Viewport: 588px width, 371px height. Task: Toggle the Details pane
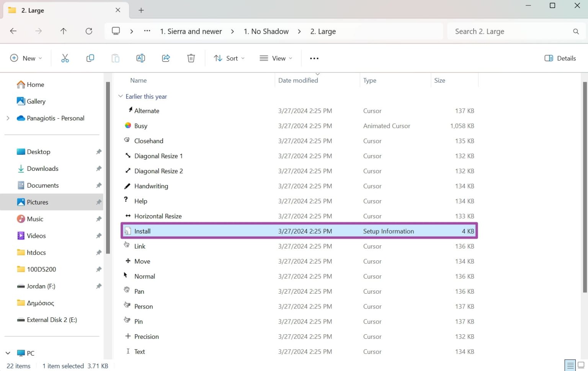coord(560,58)
